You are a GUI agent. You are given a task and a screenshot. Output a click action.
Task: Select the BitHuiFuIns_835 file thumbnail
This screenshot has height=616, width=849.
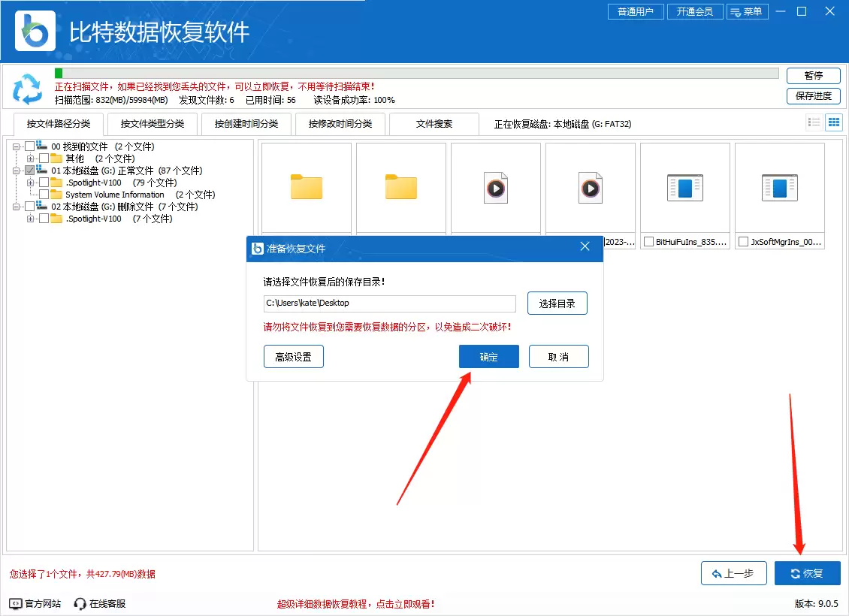[684, 188]
